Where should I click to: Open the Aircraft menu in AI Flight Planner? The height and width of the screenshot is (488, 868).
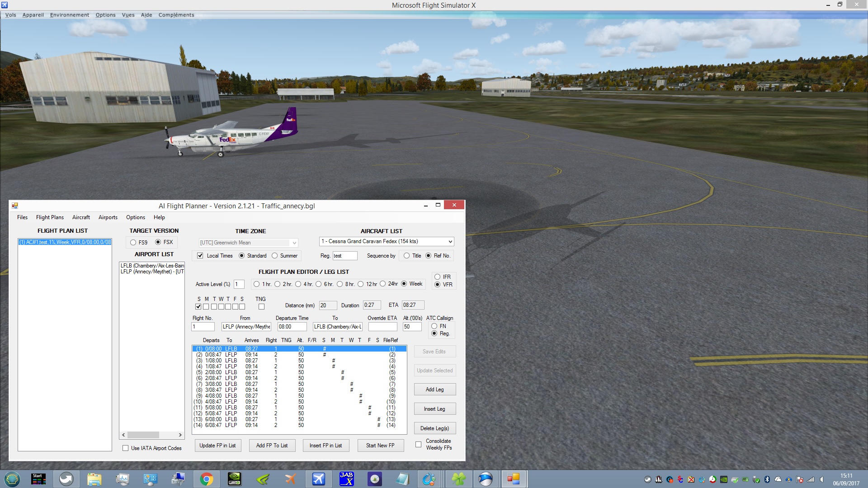coord(81,217)
